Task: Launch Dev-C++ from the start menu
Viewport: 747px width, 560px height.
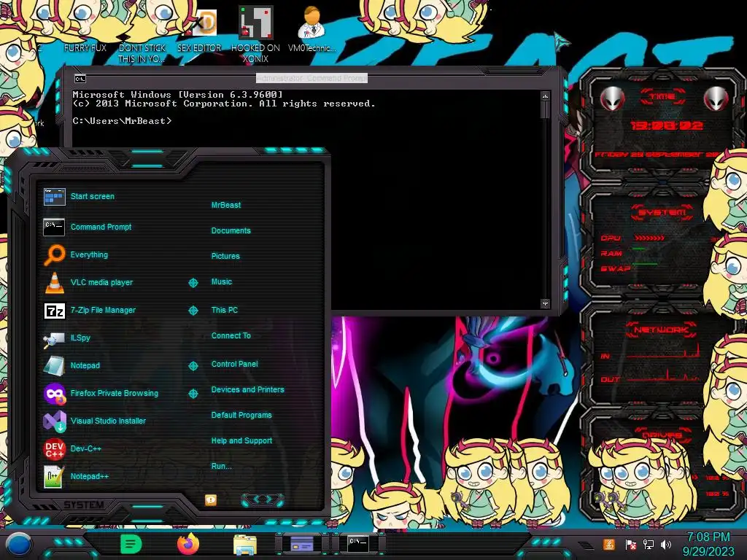Action: (x=72, y=448)
